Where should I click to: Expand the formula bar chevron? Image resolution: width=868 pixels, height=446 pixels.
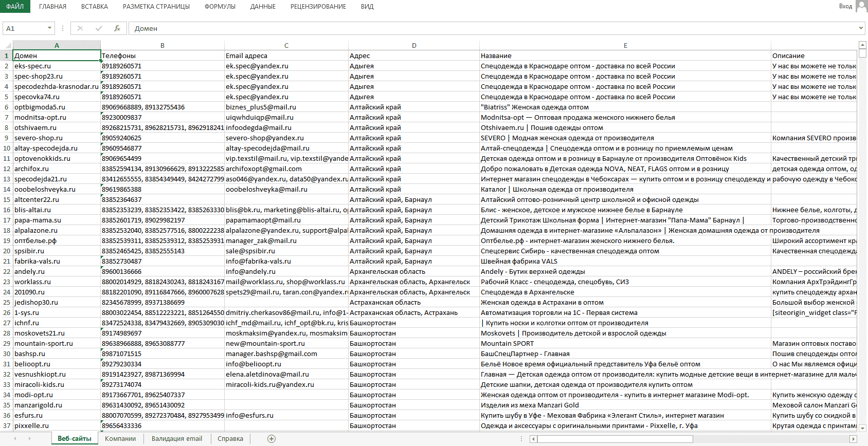pyautogui.click(x=861, y=28)
